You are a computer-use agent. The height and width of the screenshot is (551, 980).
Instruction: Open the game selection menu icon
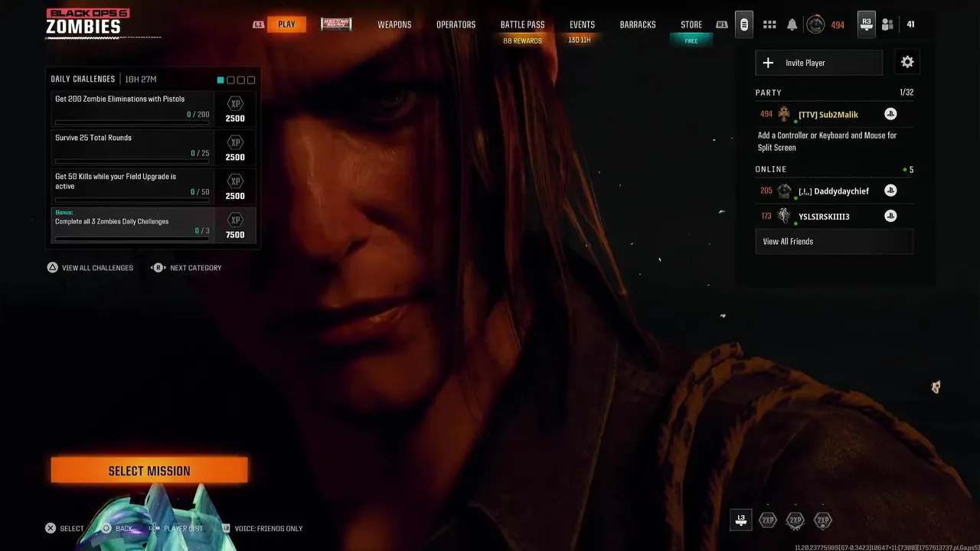(x=743, y=24)
